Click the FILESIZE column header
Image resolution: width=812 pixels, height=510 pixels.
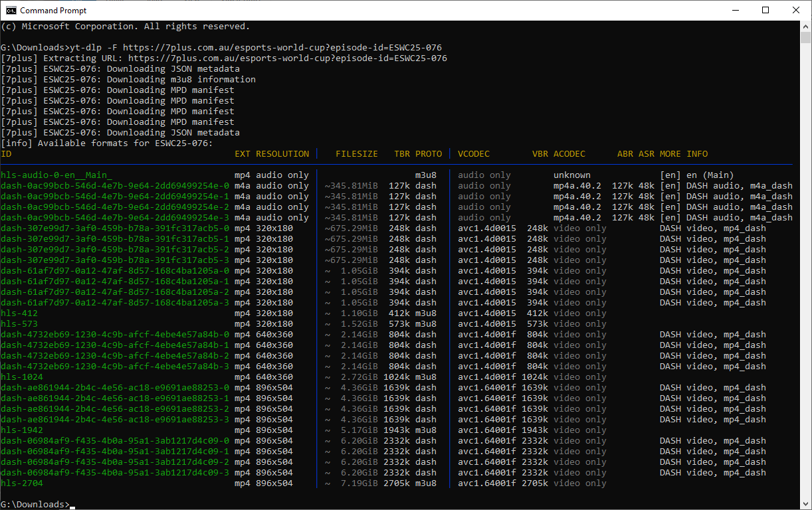(356, 154)
